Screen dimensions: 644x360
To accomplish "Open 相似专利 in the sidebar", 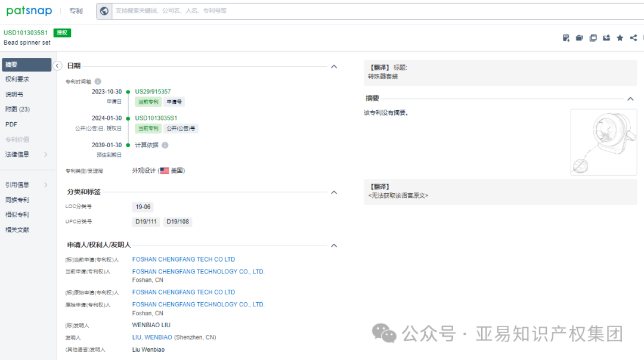I will (x=17, y=215).
